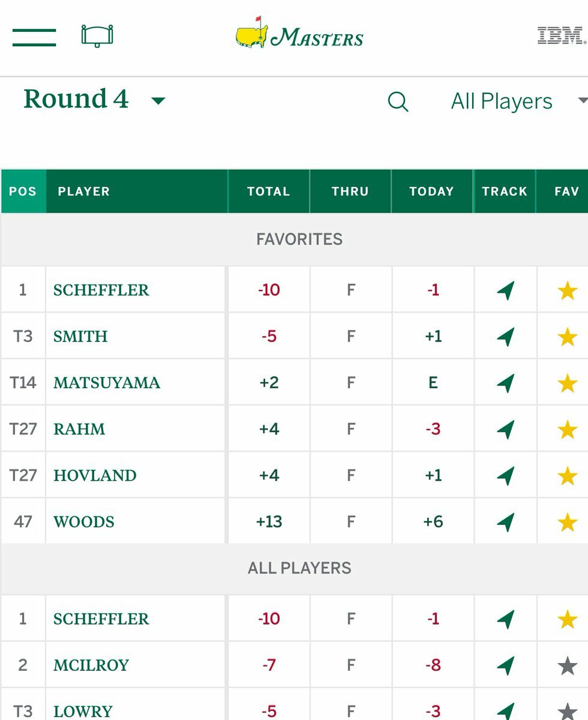Open the McIlroy player link
Image resolution: width=588 pixels, height=720 pixels.
click(x=91, y=665)
